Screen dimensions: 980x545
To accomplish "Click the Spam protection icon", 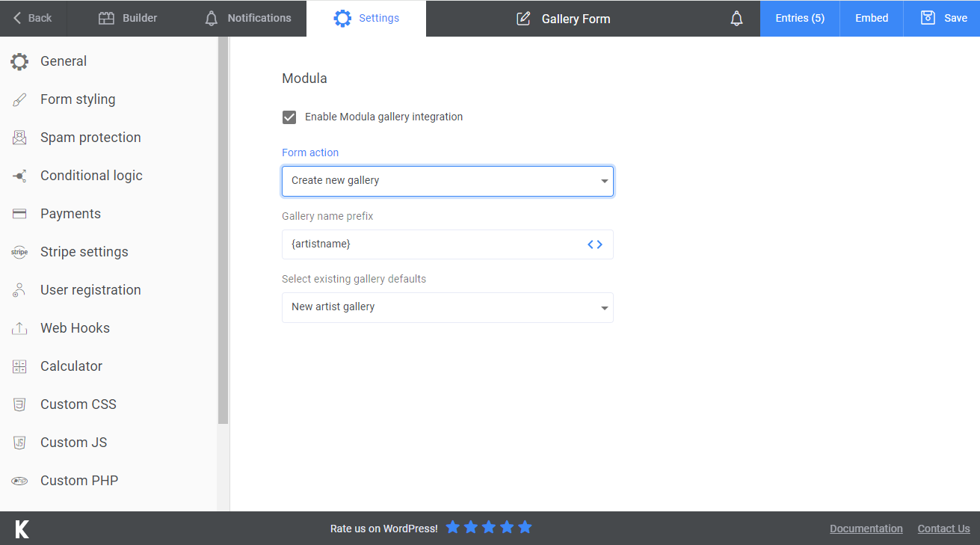I will coord(19,138).
